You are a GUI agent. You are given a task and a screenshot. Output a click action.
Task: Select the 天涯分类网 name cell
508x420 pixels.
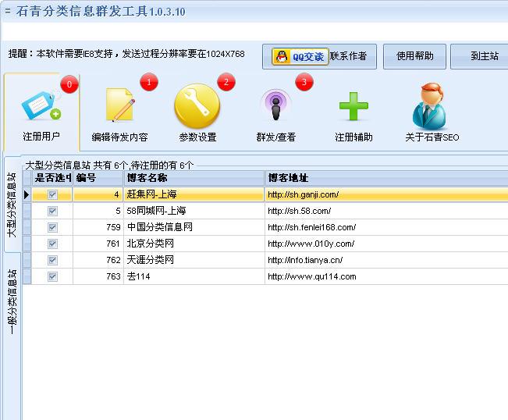[x=194, y=260]
